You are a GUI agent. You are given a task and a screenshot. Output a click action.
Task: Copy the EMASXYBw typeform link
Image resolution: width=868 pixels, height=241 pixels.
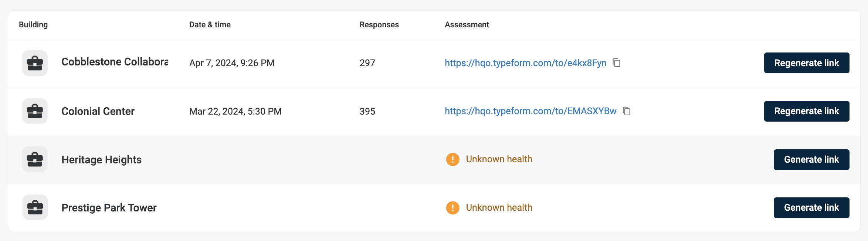coord(627,111)
